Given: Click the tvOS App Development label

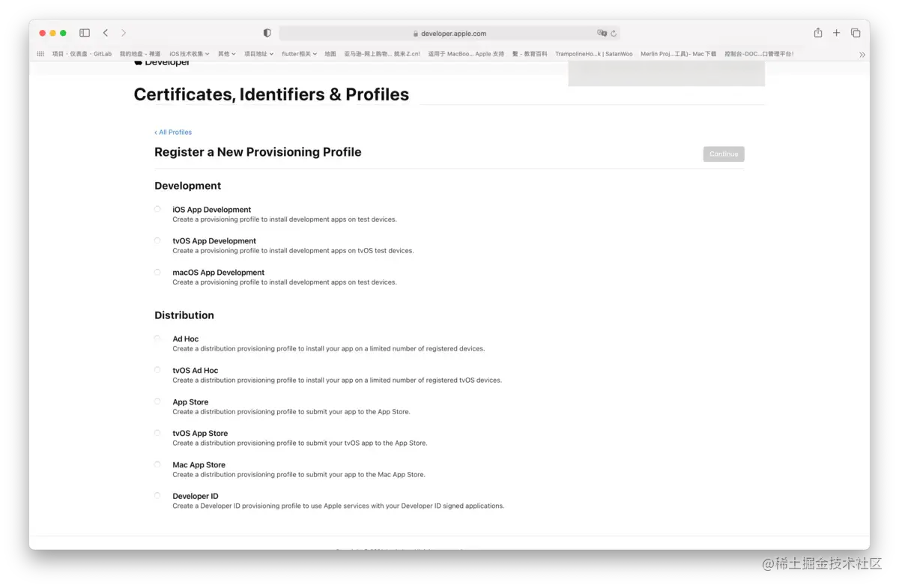Looking at the screenshot, I should click(214, 241).
